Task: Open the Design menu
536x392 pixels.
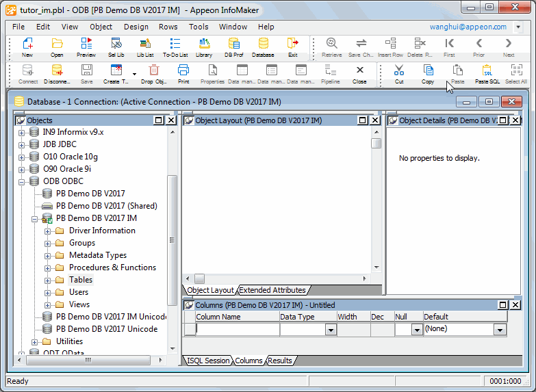Action: point(136,27)
